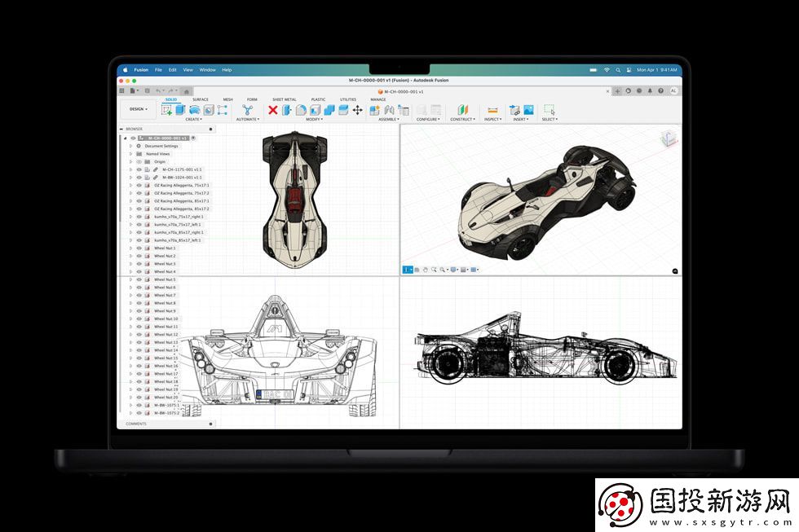Expand the Document Settings tree node

click(130, 146)
